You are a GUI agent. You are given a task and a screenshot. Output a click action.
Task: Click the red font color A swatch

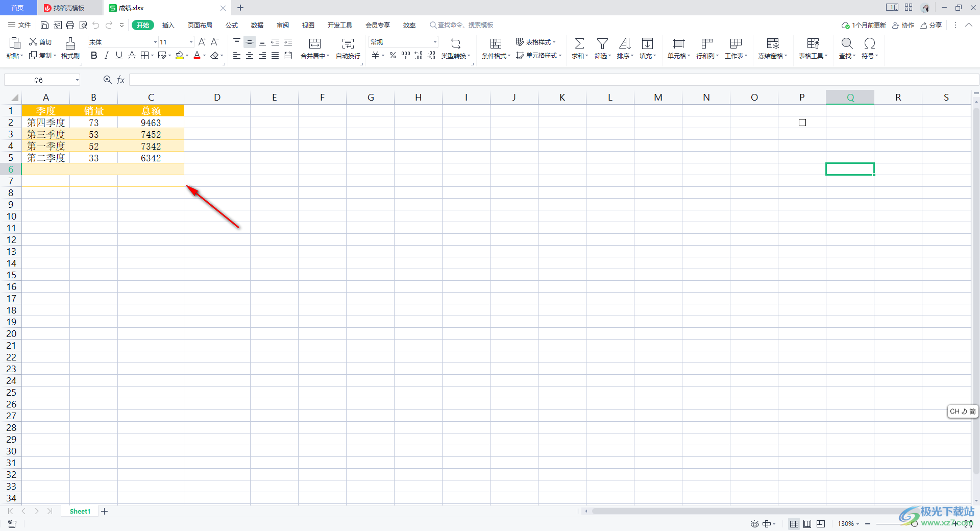point(197,55)
